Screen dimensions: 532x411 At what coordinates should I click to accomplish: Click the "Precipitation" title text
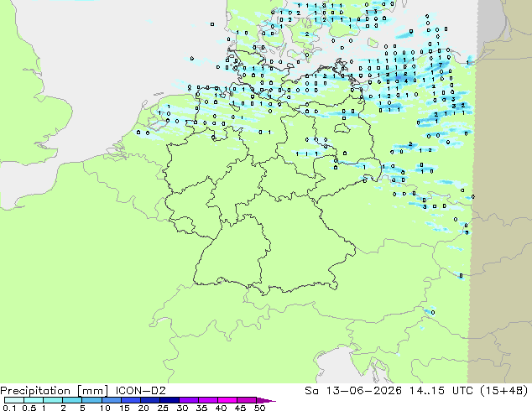tap(35, 391)
